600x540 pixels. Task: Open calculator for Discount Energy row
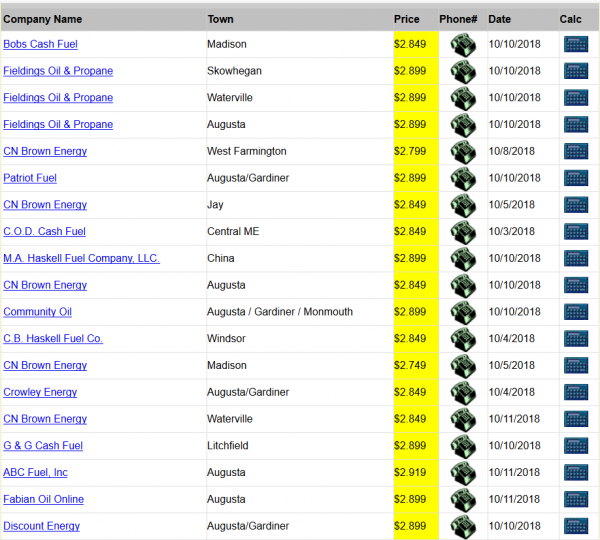[575, 526]
